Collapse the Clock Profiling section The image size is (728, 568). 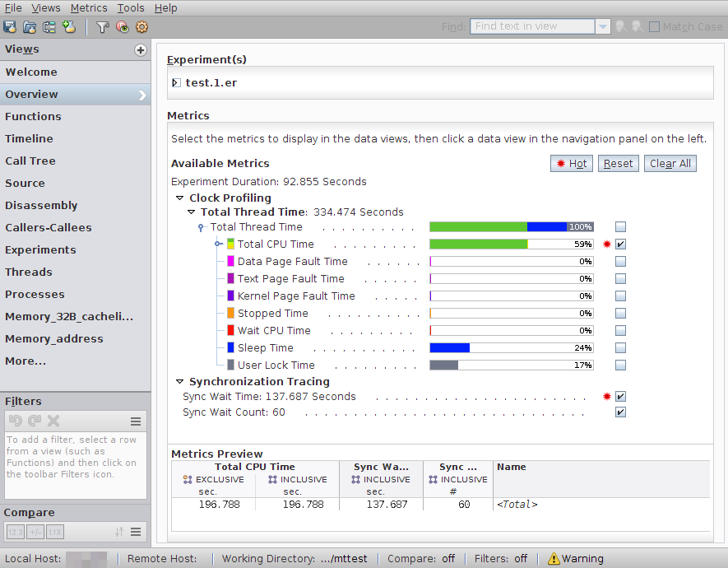179,198
